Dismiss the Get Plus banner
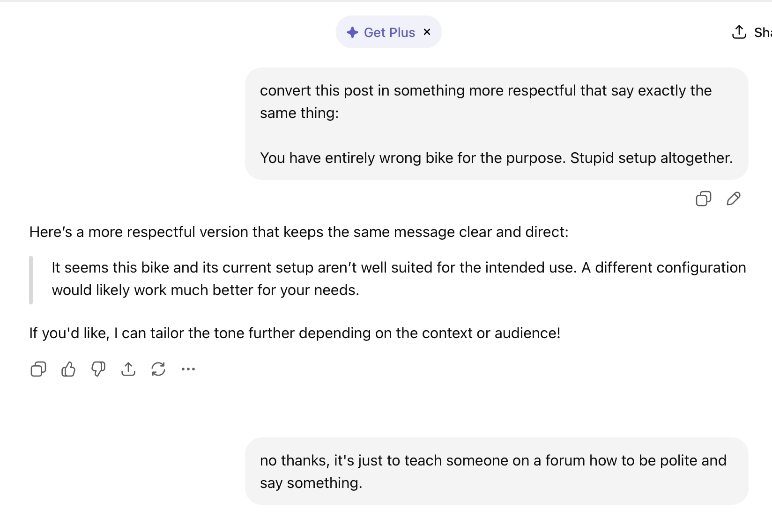Screen dimensions: 772x532 click(427, 32)
